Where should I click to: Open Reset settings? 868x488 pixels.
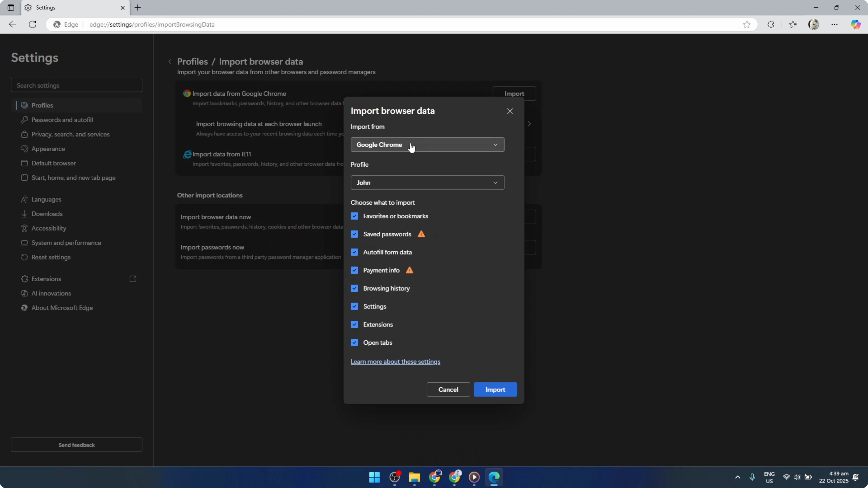[x=77, y=257]
